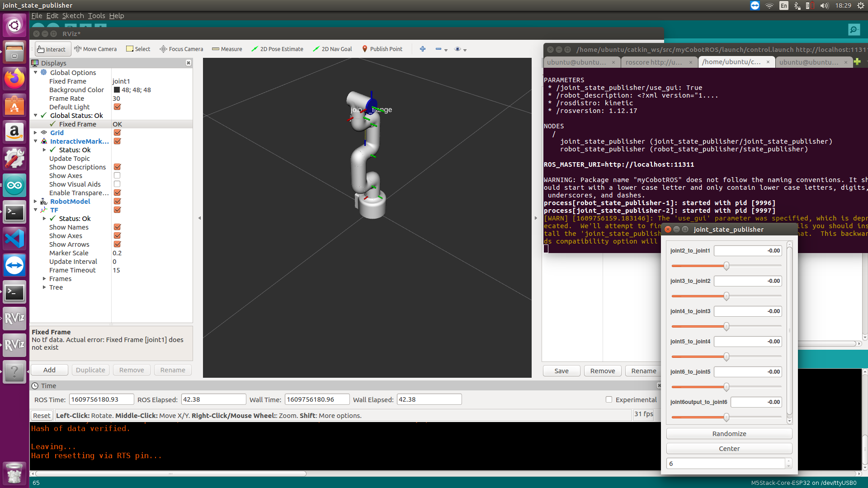Click the blue plus toolbar icon

(423, 49)
